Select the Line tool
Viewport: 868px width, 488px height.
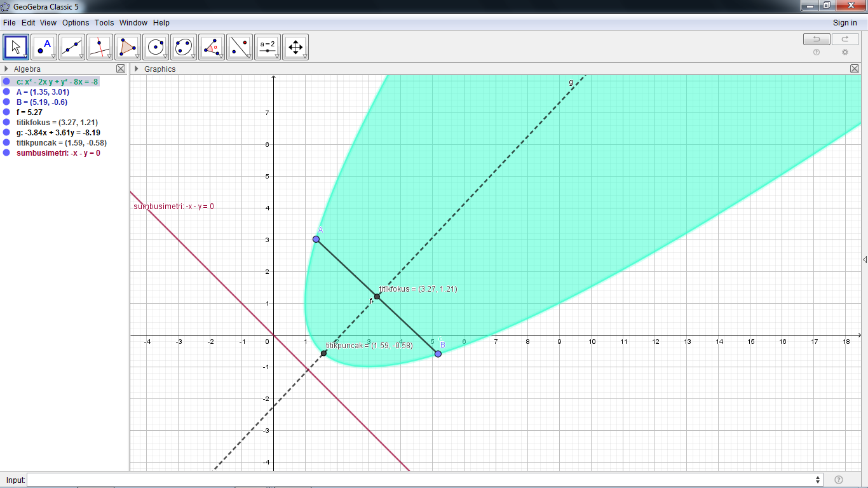72,46
